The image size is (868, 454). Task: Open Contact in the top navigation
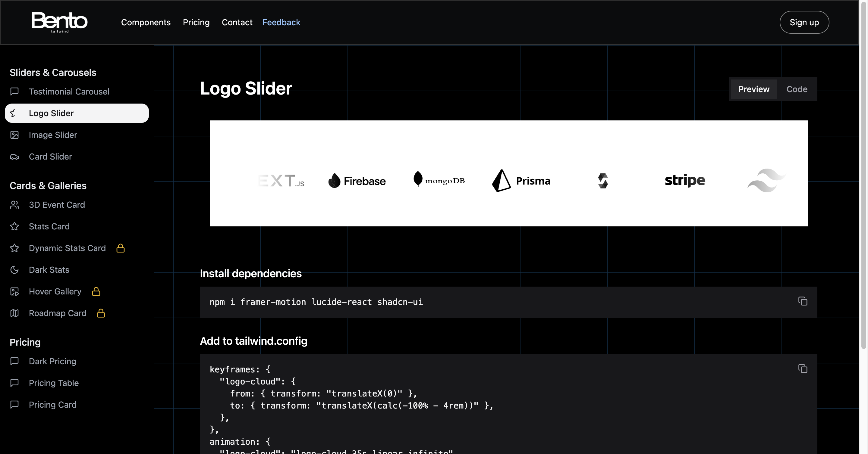(237, 22)
